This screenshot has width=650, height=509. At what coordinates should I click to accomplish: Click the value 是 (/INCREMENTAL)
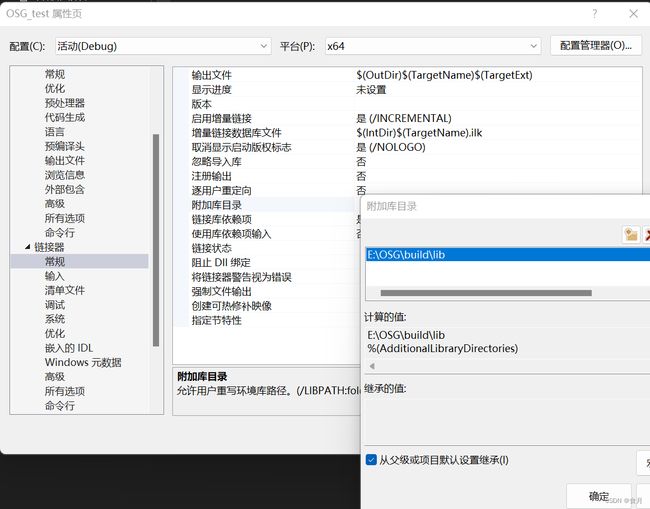(x=404, y=119)
